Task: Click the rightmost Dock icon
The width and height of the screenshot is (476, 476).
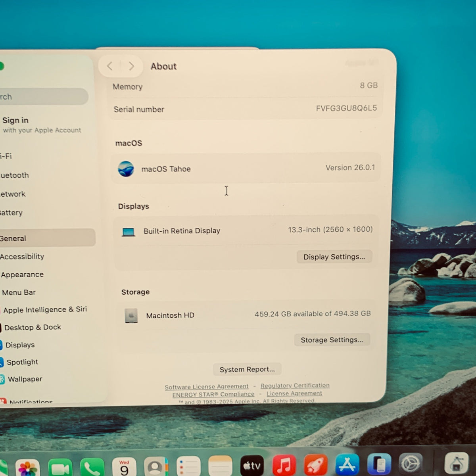Action: pyautogui.click(x=456, y=463)
